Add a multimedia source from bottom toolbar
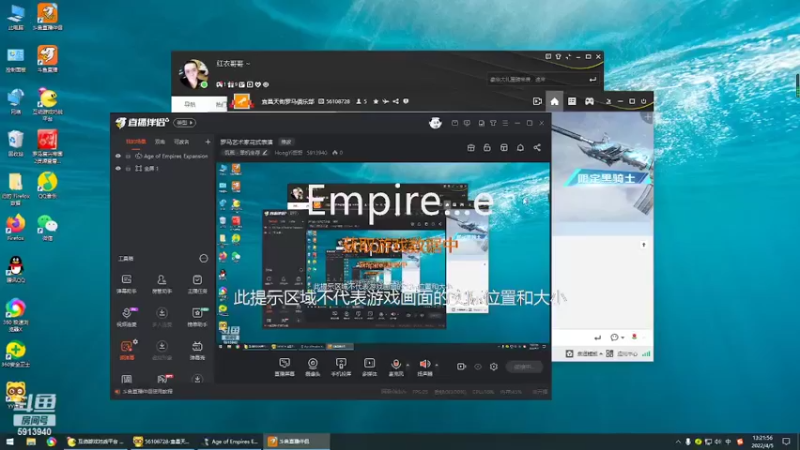 coord(369,363)
